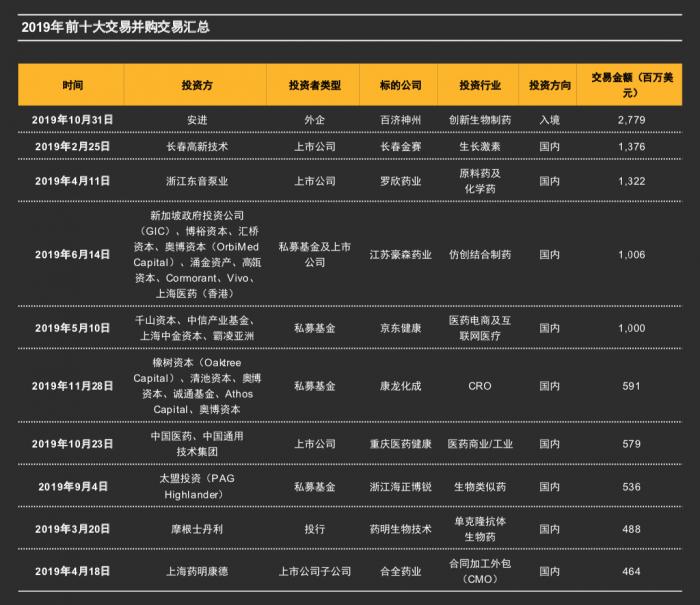Select amount 579

[632, 444]
